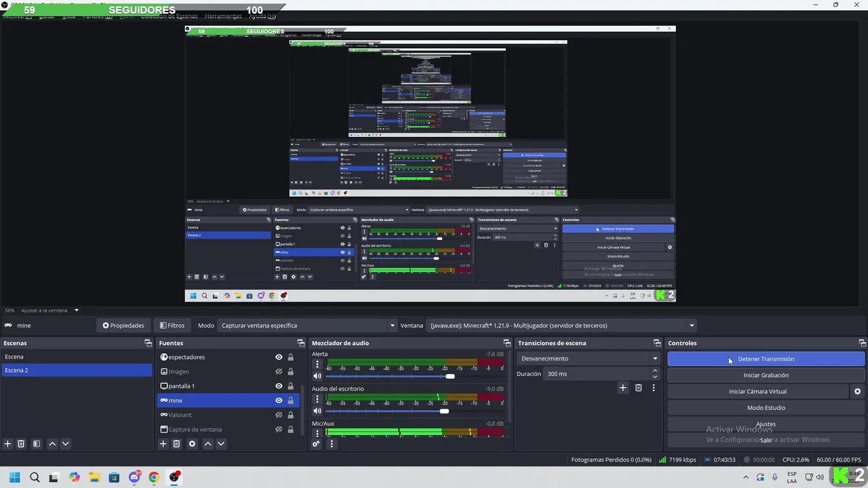Click Modo Estudio button
868x488 pixels.
coord(766,407)
